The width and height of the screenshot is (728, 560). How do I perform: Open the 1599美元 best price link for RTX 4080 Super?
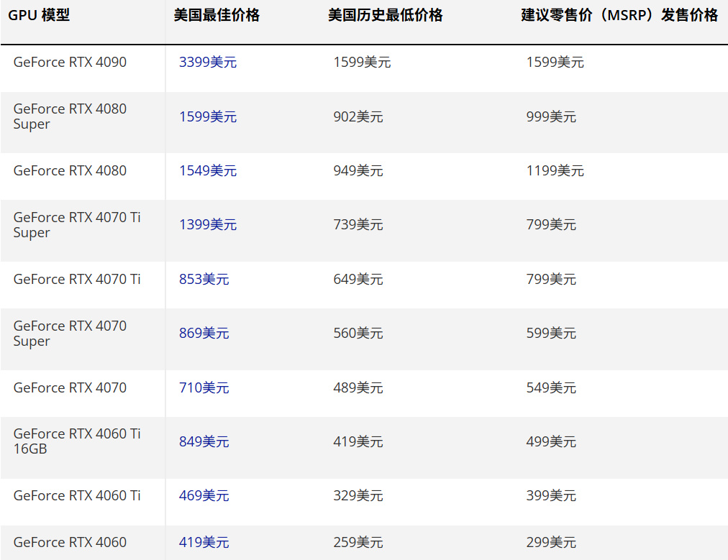click(x=207, y=116)
